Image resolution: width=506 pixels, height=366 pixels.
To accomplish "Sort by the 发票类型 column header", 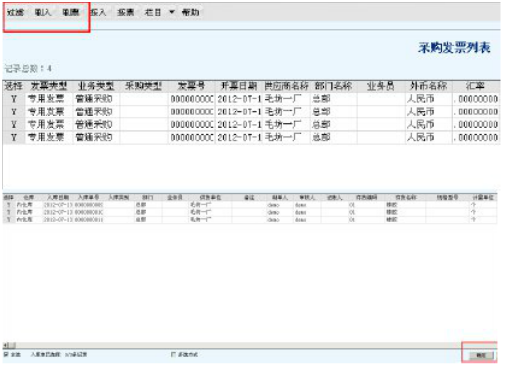I will (x=49, y=86).
